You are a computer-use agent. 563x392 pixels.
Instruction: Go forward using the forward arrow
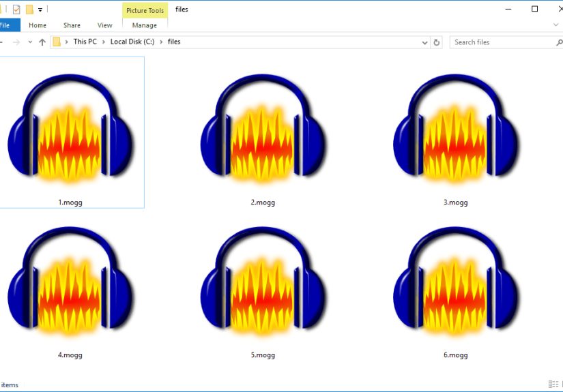tap(16, 42)
